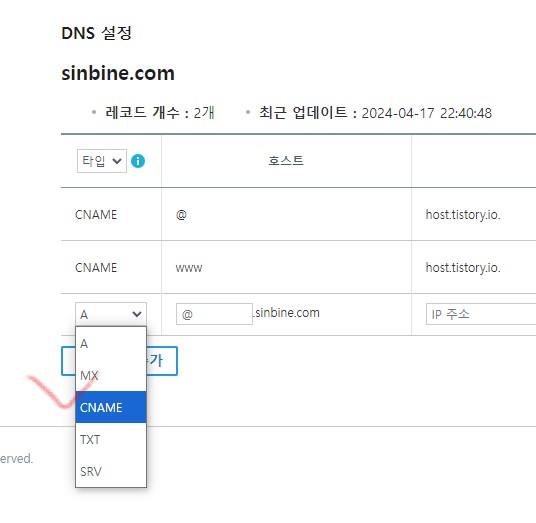Select MX option in type list
The width and height of the screenshot is (536, 523).
click(x=111, y=375)
